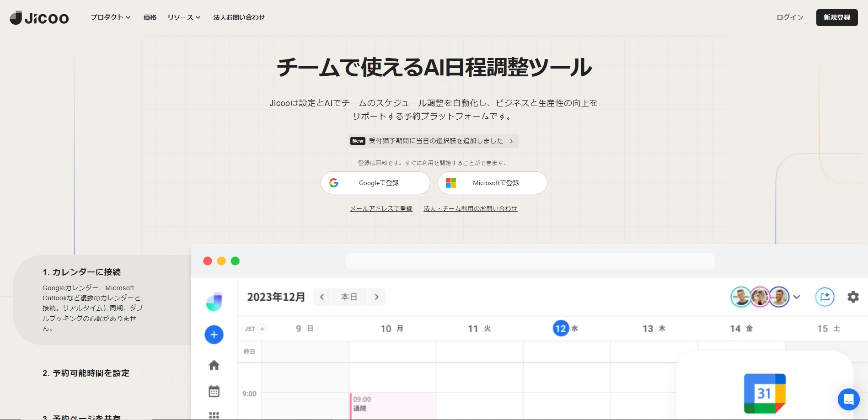The image size is (868, 420).
Task: Click the third team member avatar
Action: (779, 297)
